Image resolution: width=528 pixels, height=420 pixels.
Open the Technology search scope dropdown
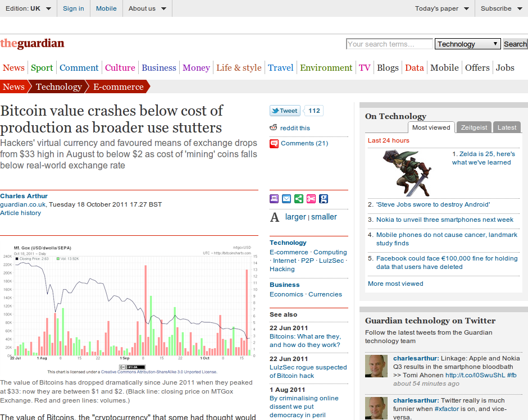[467, 44]
